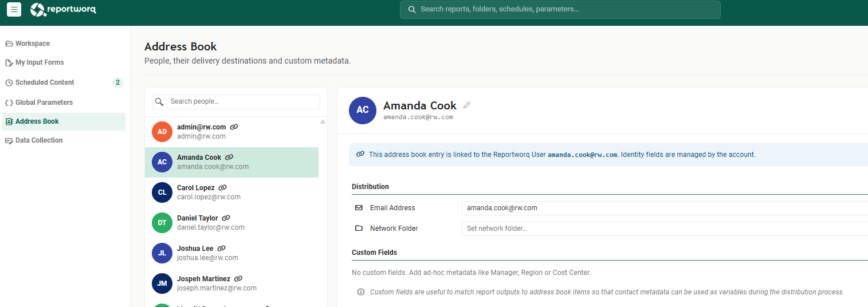Click the search icon in people list
This screenshot has height=307, width=868.
pos(160,101)
